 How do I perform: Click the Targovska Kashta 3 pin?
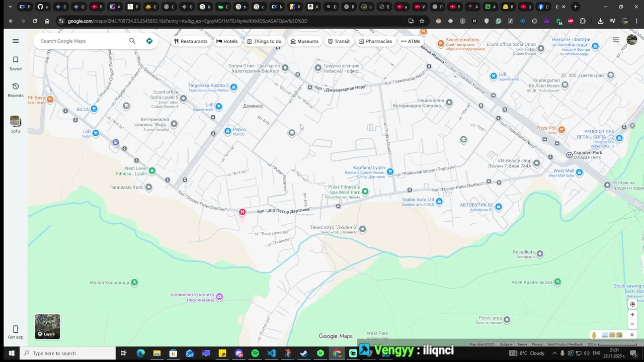233,87
